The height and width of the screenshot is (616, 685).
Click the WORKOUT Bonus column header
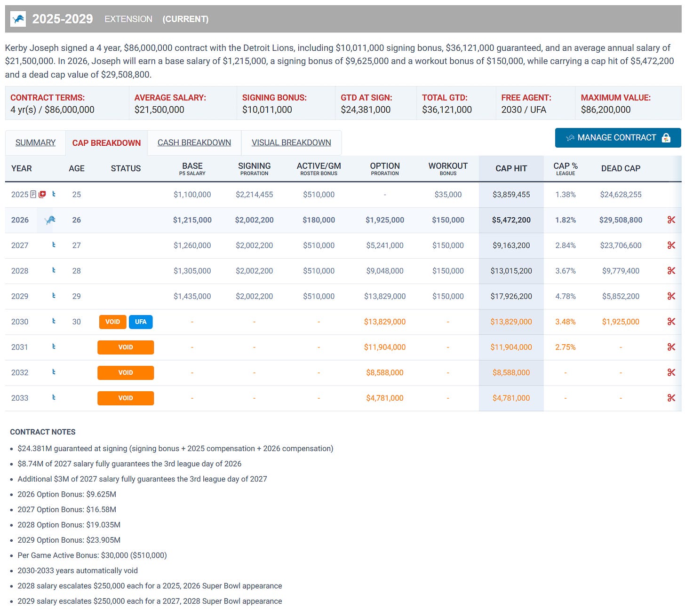coord(448,169)
